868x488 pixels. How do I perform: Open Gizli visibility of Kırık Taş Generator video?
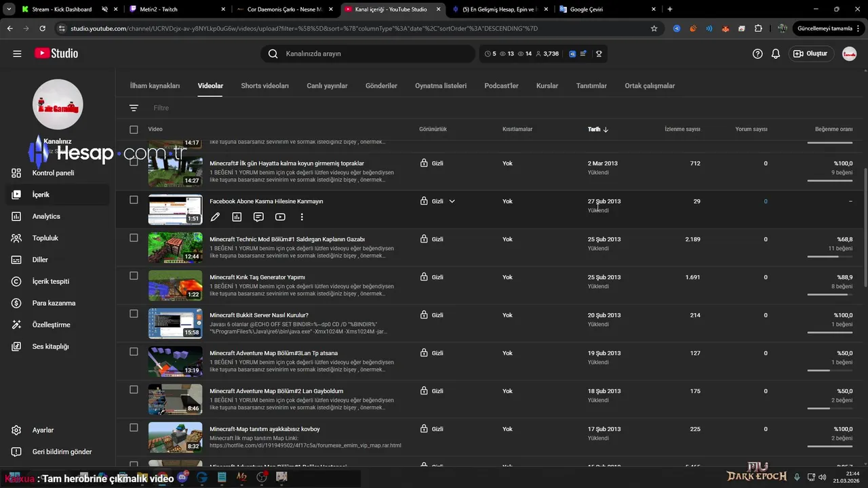431,277
